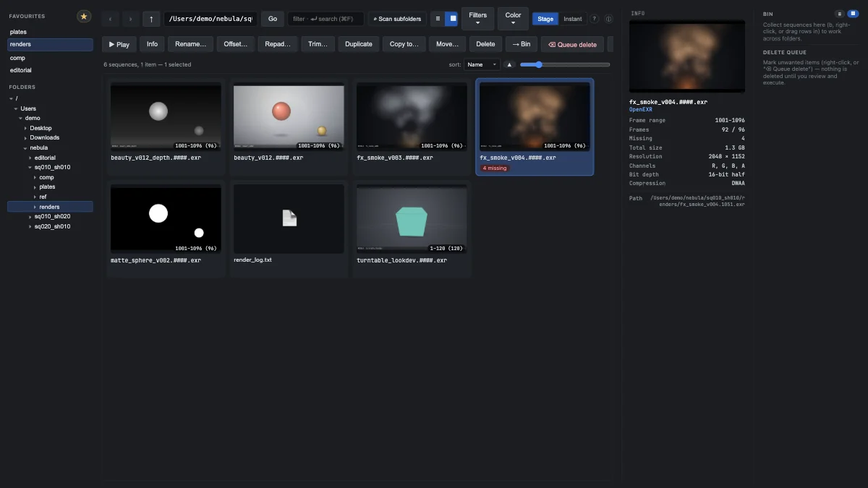
Task: Enable Stage mode
Action: point(545,19)
